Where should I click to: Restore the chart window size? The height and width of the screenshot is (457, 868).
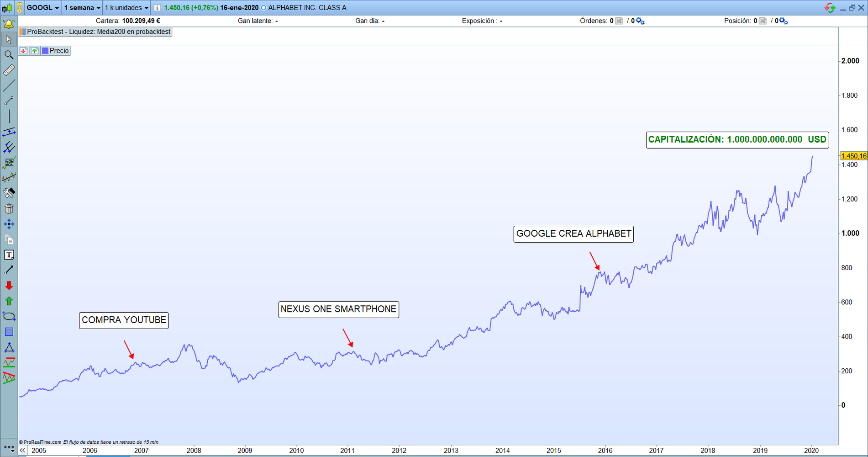pyautogui.click(x=852, y=8)
